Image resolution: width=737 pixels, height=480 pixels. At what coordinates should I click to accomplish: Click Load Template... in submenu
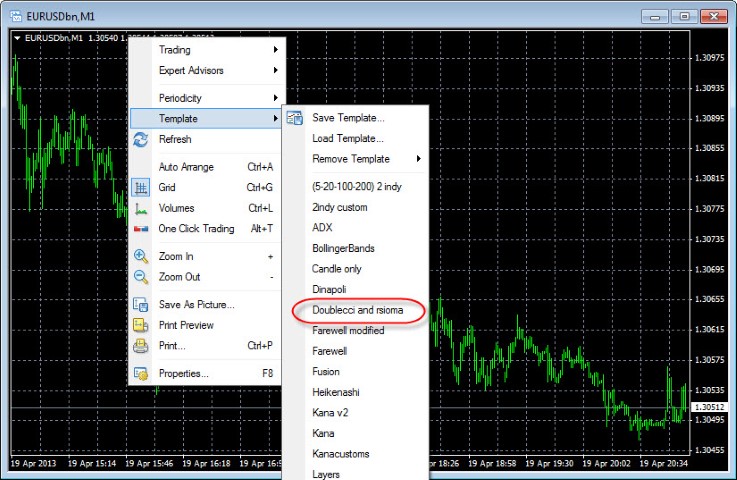pyautogui.click(x=355, y=139)
